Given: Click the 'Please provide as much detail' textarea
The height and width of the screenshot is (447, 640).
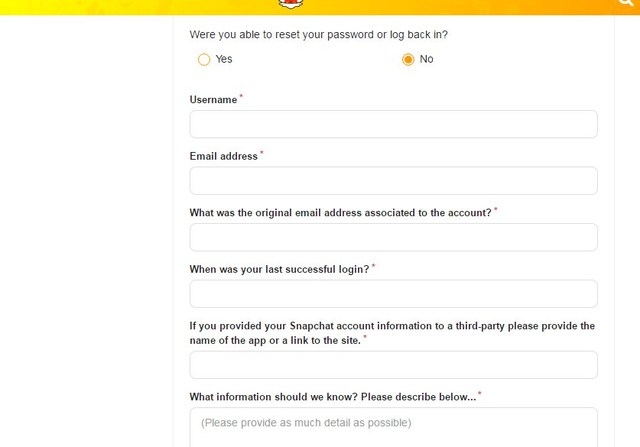Looking at the screenshot, I should pos(393,427).
